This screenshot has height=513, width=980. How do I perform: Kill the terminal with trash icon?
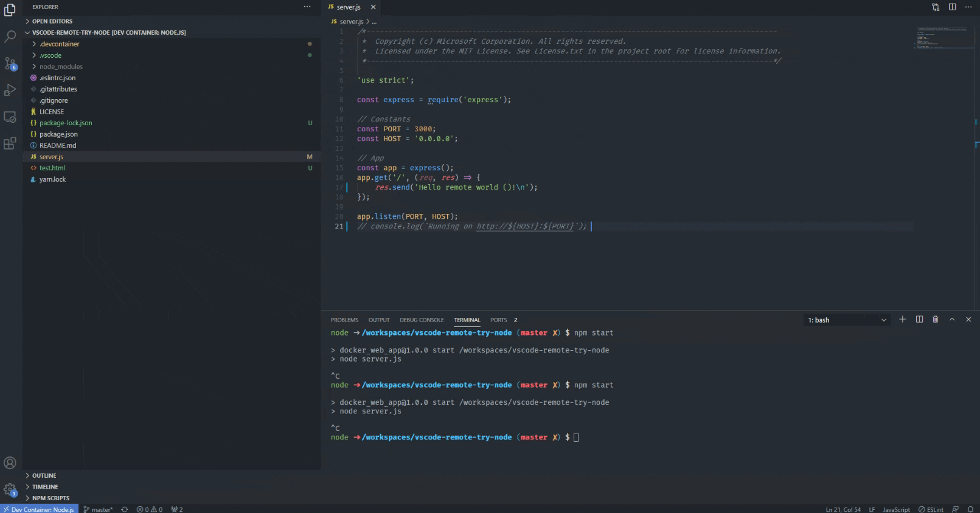936,319
